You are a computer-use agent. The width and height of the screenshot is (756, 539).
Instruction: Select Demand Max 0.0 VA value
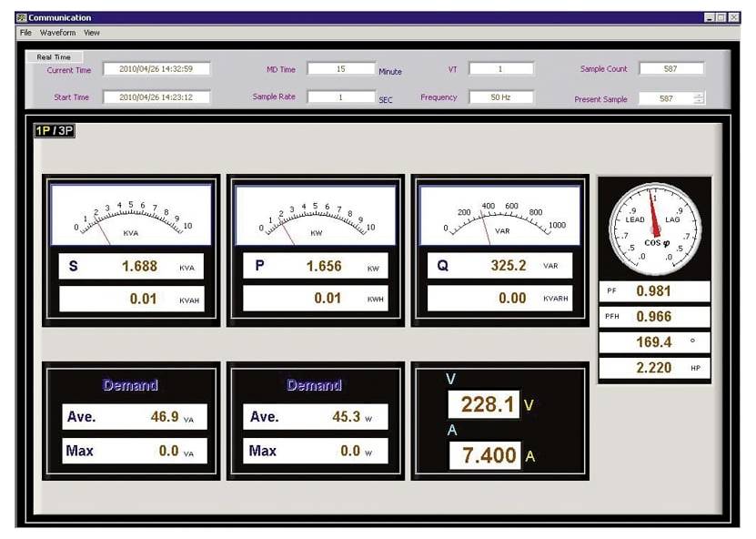(x=135, y=451)
